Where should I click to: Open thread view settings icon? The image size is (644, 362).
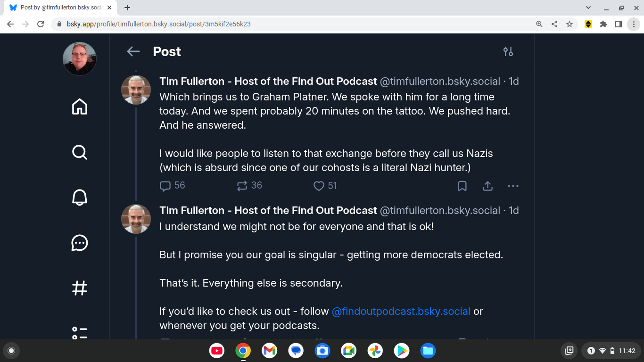coord(508,51)
